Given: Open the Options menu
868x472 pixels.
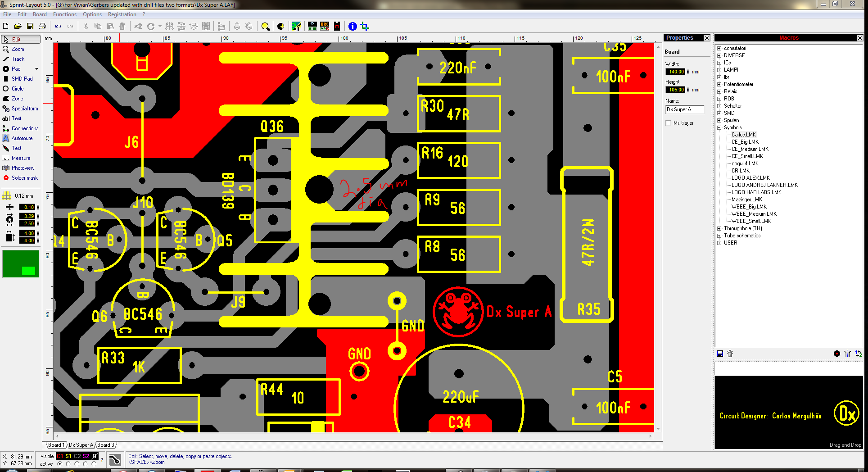Looking at the screenshot, I should point(92,14).
